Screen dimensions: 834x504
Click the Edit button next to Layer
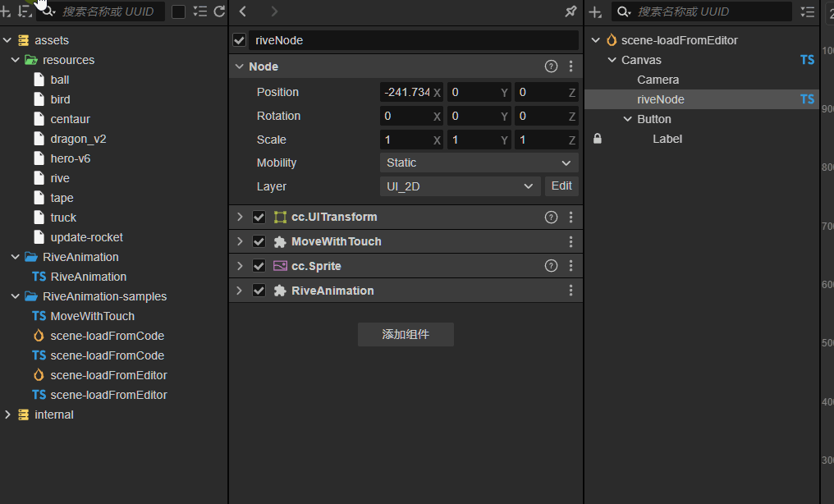[561, 186]
